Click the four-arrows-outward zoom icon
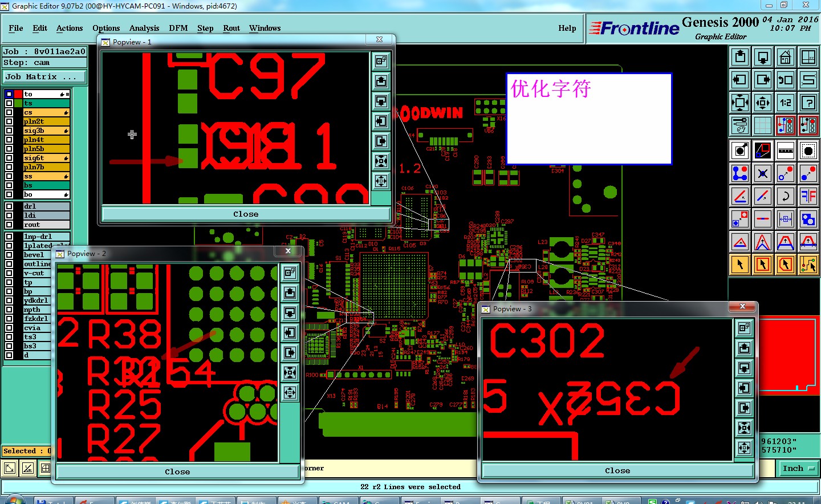 point(740,103)
